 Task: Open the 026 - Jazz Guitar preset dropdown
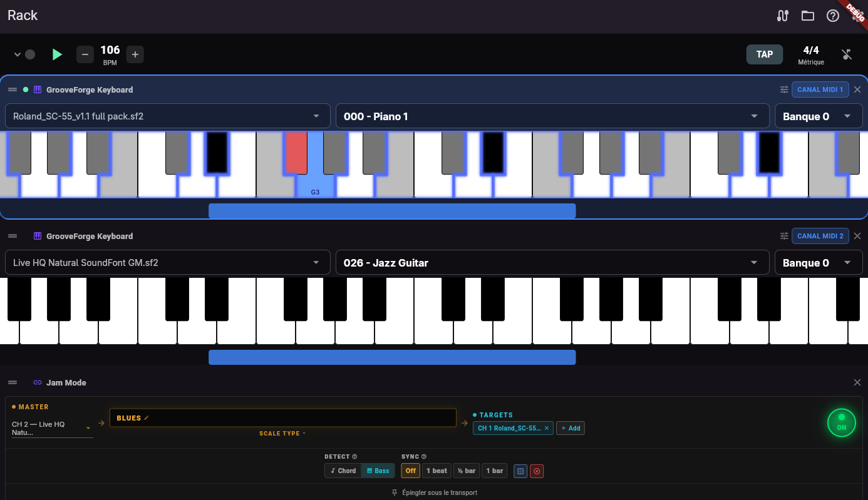pos(552,262)
